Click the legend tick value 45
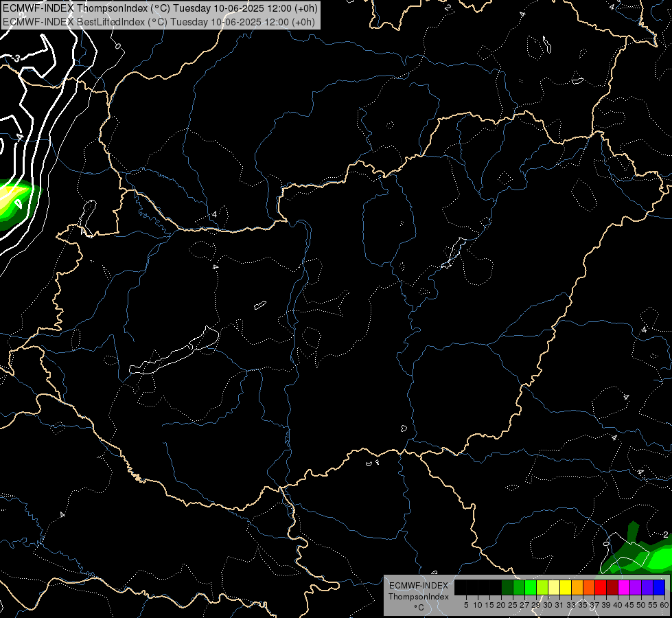Image resolution: width=672 pixels, height=618 pixels. 629,605
